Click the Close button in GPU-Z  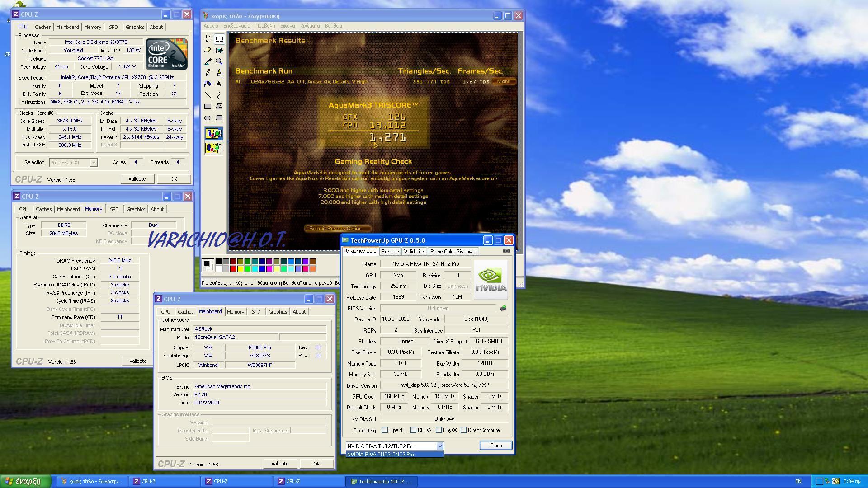click(496, 446)
